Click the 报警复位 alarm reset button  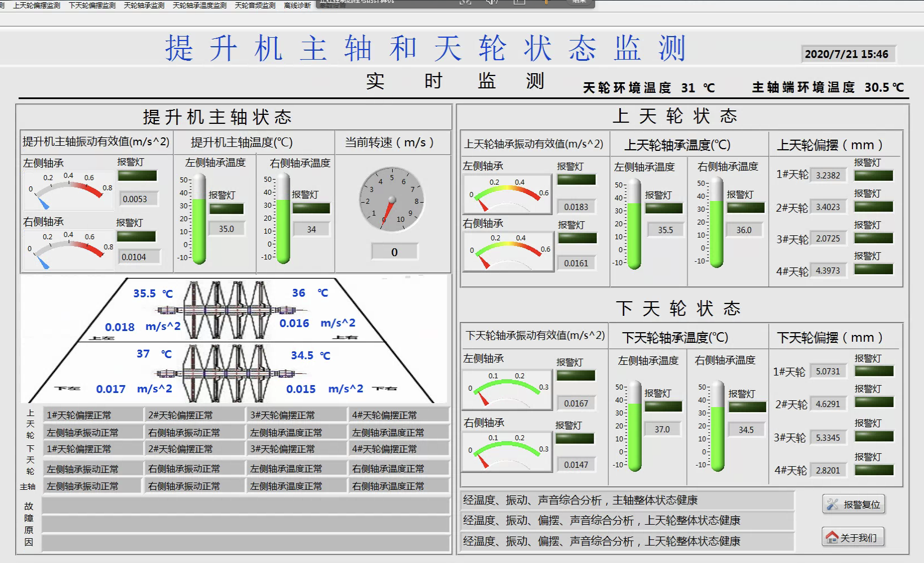coord(854,504)
